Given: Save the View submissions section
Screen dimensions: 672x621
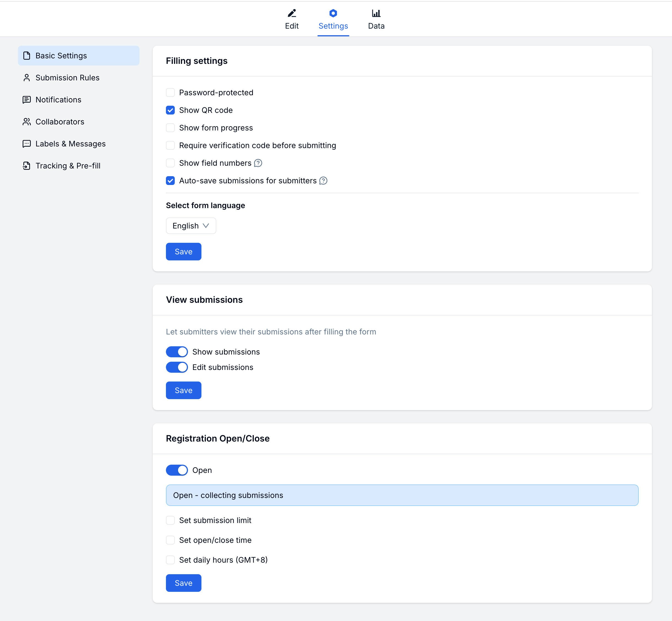Looking at the screenshot, I should [184, 391].
